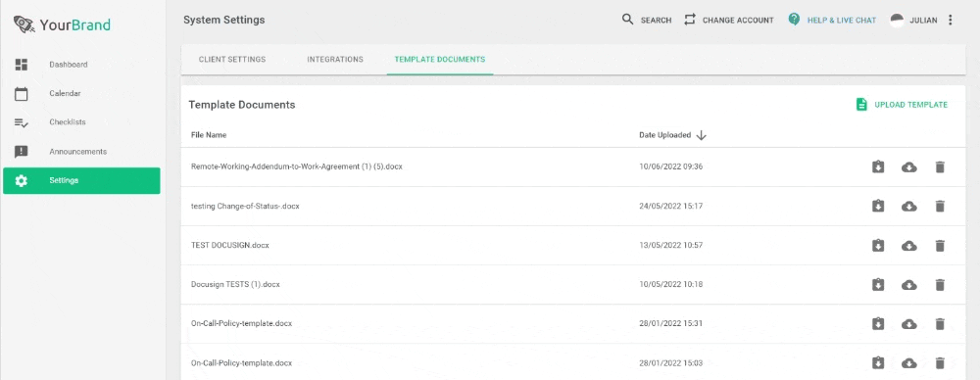Click the date 13/05/2022 10:57

click(x=671, y=246)
